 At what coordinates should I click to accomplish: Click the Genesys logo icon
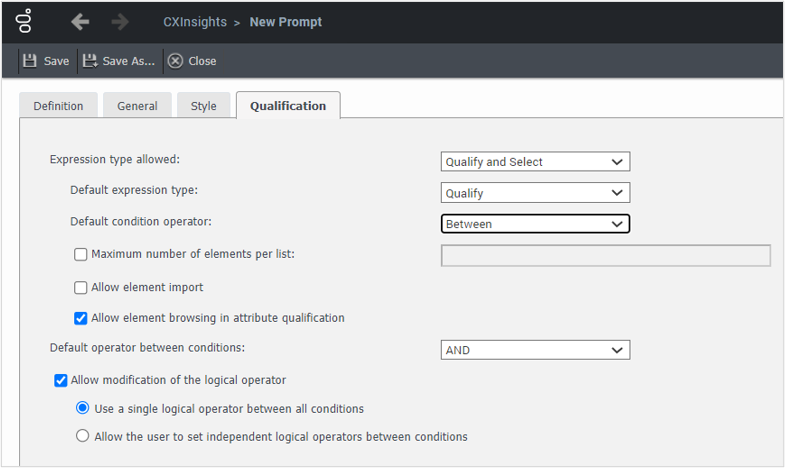[26, 21]
